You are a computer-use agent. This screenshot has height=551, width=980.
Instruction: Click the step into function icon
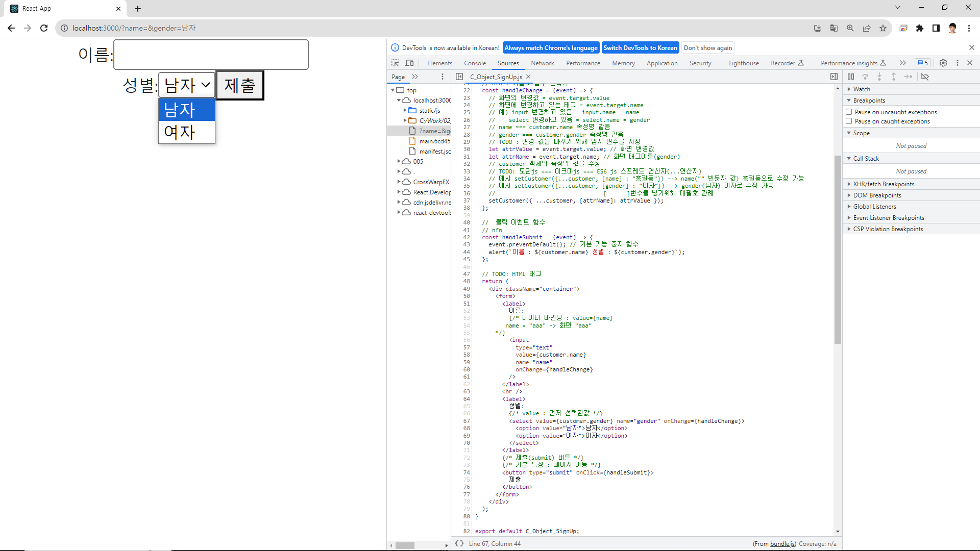point(879,77)
